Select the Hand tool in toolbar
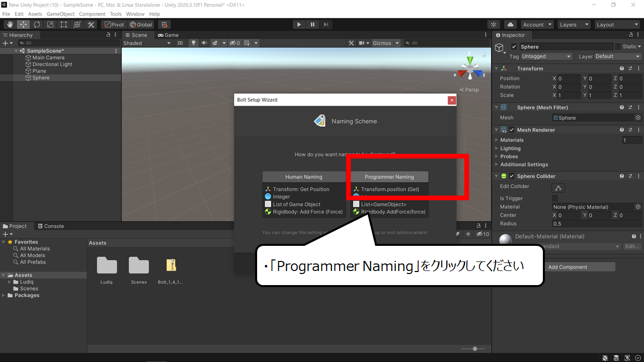Viewport: 644px width, 362px height. (10, 24)
